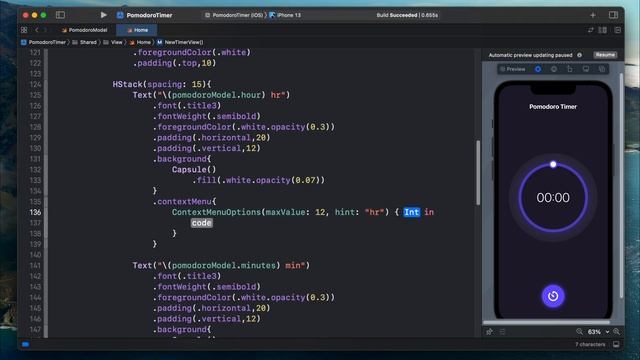Add a library item with plus button
640x360 pixels.
(x=593, y=15)
